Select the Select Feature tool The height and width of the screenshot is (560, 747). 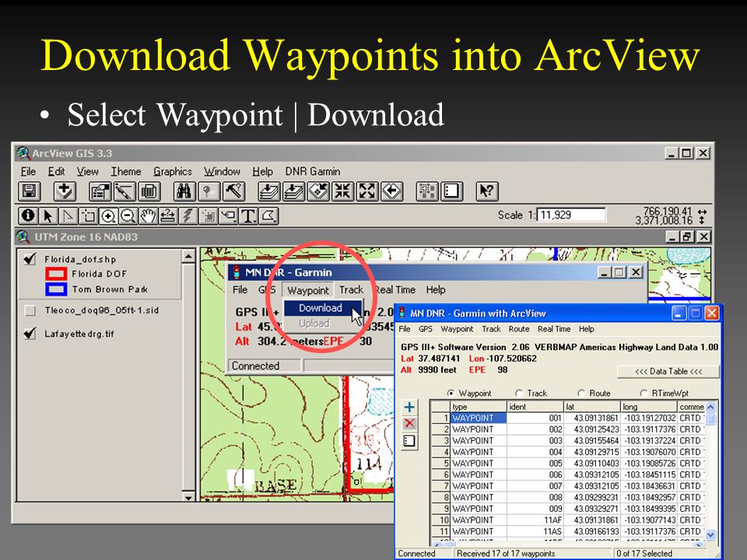[88, 215]
